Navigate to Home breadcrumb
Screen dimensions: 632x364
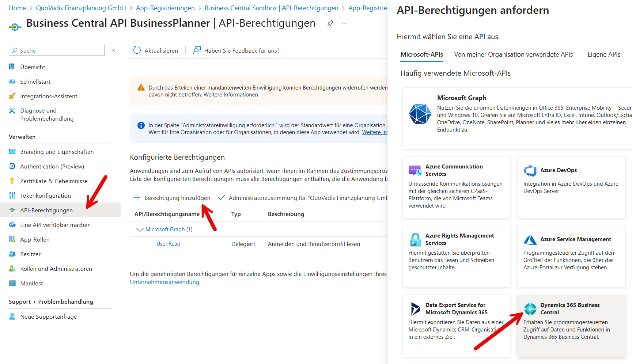17,8
